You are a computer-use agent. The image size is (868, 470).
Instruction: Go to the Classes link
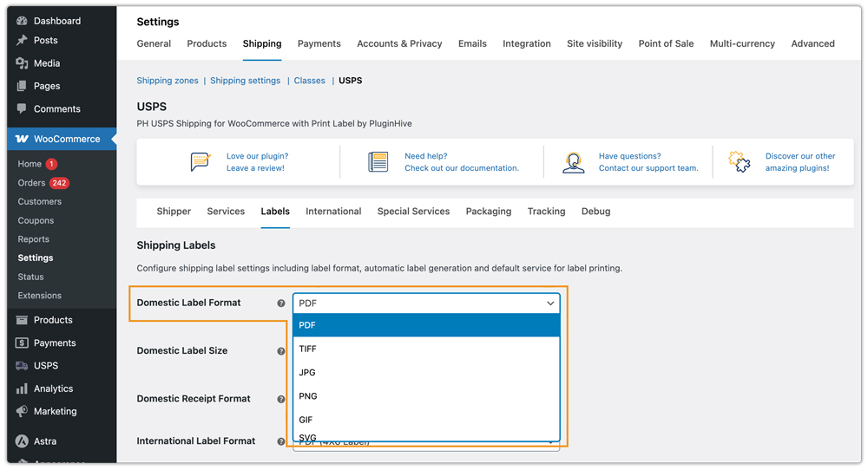coord(310,81)
